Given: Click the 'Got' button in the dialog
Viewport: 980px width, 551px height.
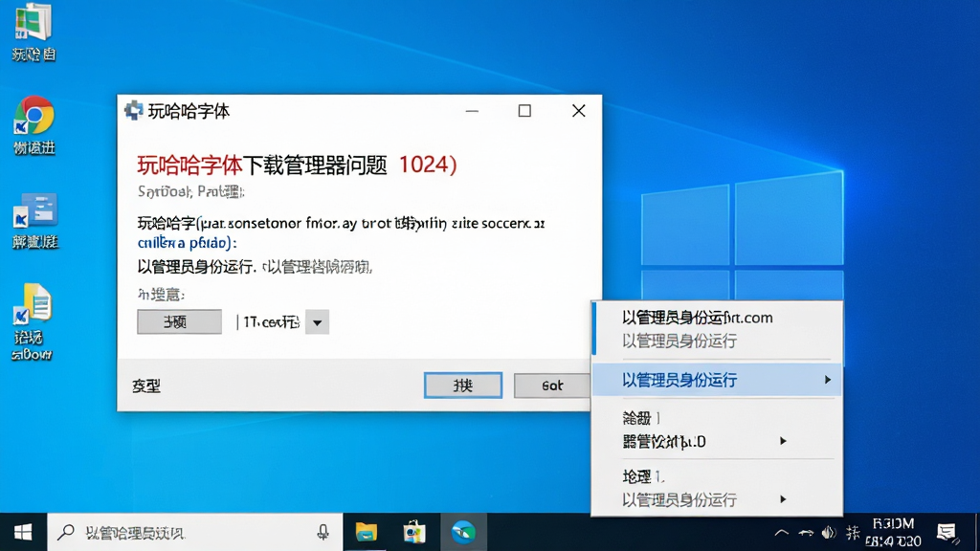Looking at the screenshot, I should (x=552, y=386).
